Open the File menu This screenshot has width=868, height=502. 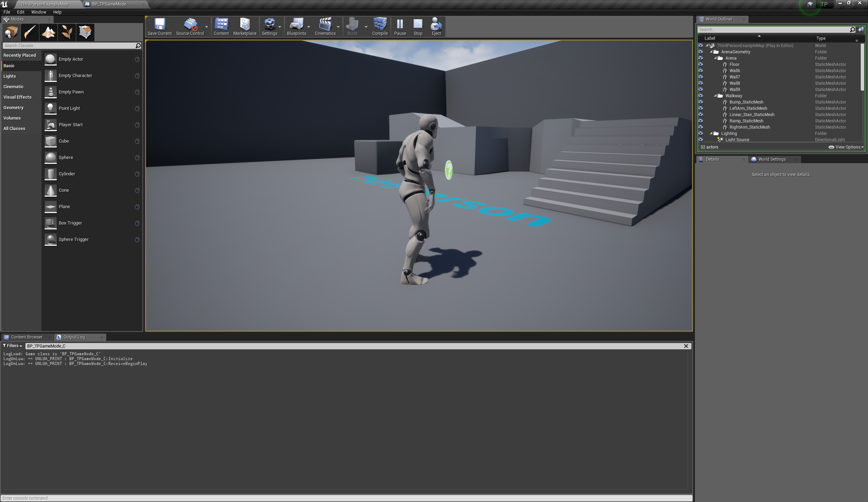[x=7, y=12]
